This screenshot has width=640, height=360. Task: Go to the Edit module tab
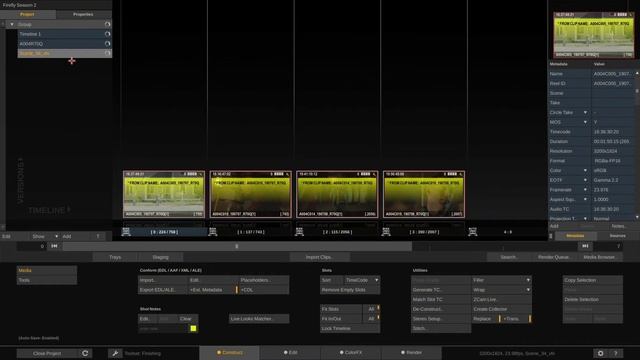click(x=290, y=353)
